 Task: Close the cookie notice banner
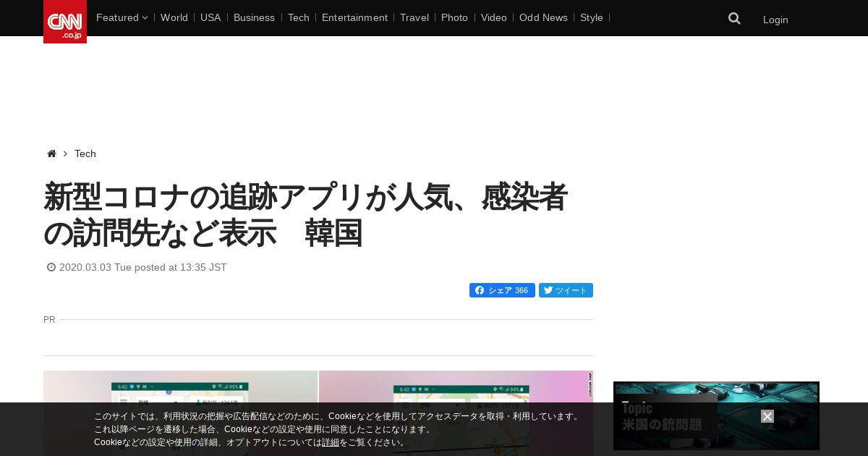point(767,416)
